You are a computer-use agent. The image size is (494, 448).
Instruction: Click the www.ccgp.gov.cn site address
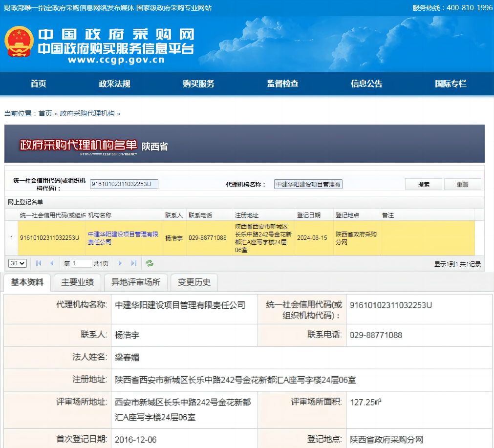click(x=116, y=60)
